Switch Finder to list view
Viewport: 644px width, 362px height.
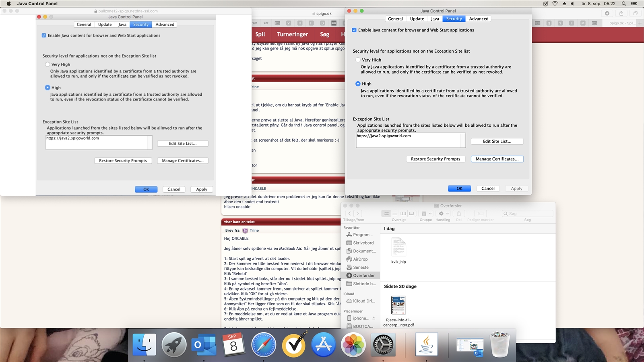(394, 214)
